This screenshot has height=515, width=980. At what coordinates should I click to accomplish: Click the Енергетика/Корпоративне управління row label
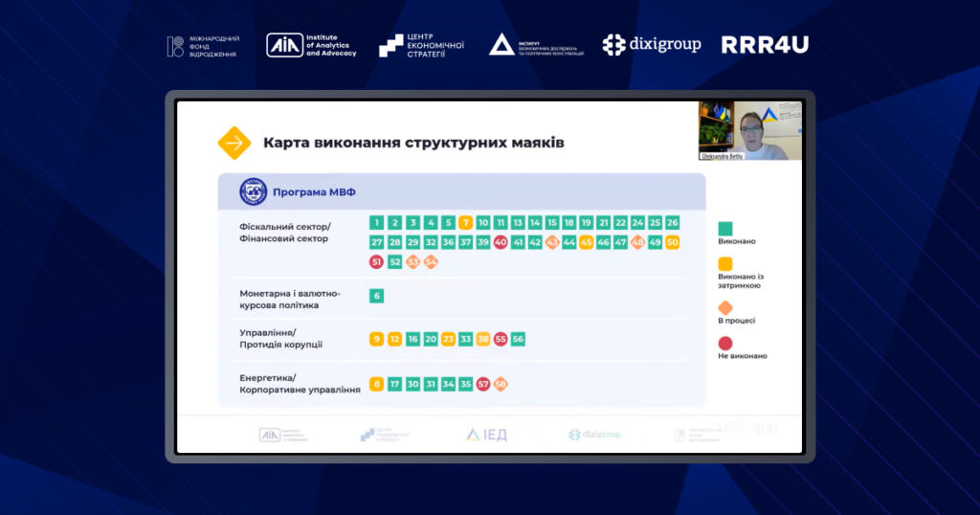pos(300,384)
